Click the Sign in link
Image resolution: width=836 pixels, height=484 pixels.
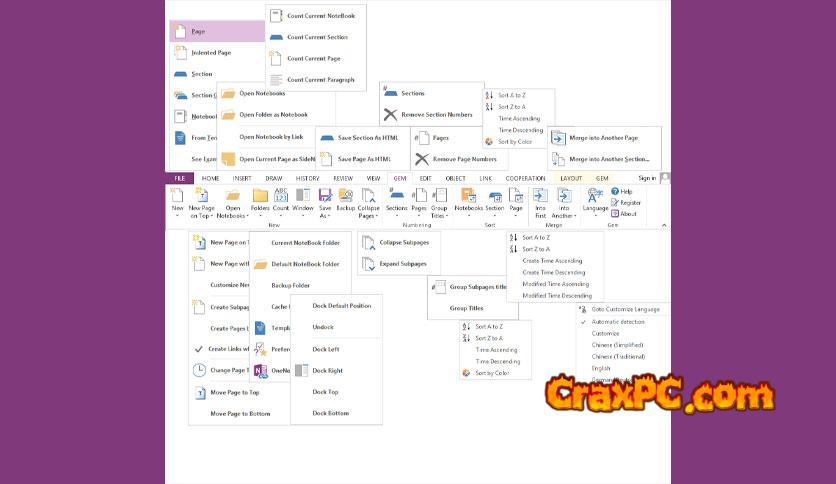point(647,178)
